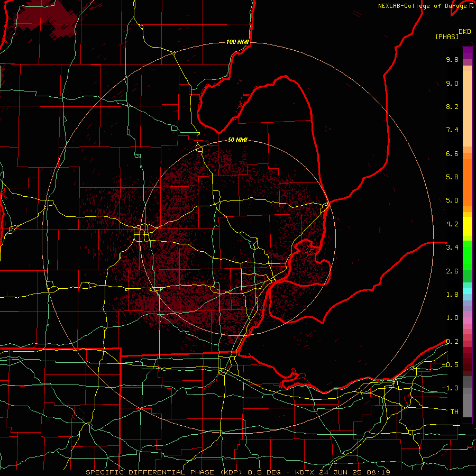Screen dimensions: 476x476
Task: Click the 2.6 scale value
Action: (452, 271)
